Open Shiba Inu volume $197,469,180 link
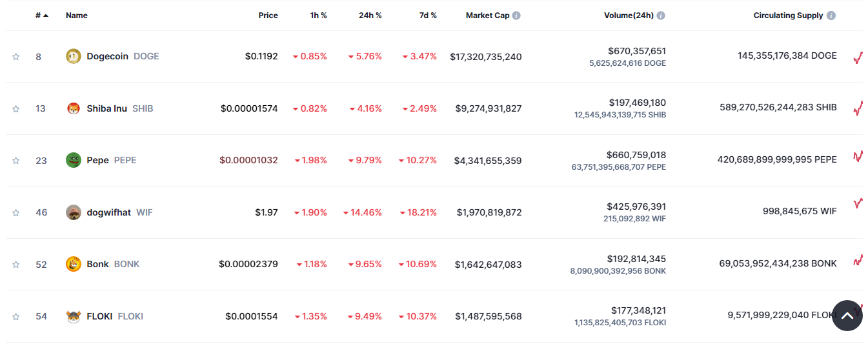 point(638,103)
